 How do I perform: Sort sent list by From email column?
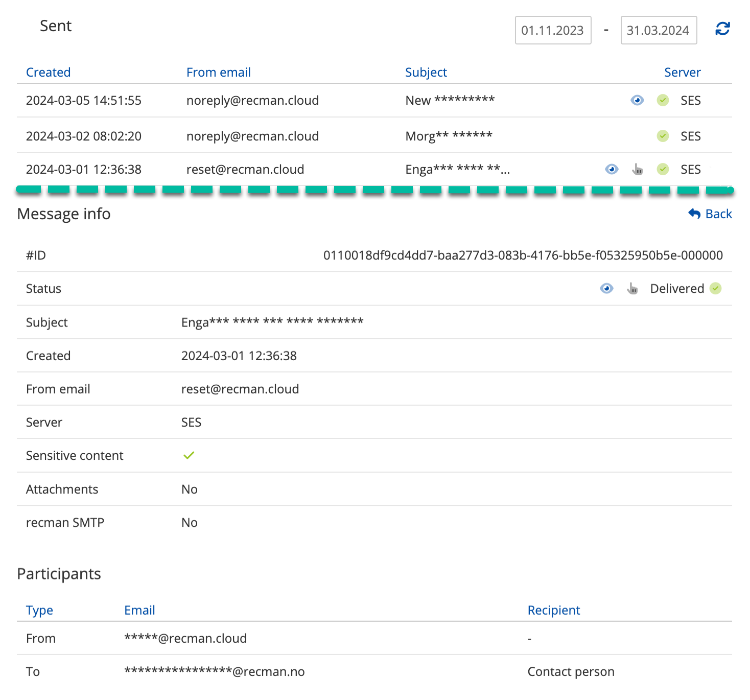click(218, 73)
